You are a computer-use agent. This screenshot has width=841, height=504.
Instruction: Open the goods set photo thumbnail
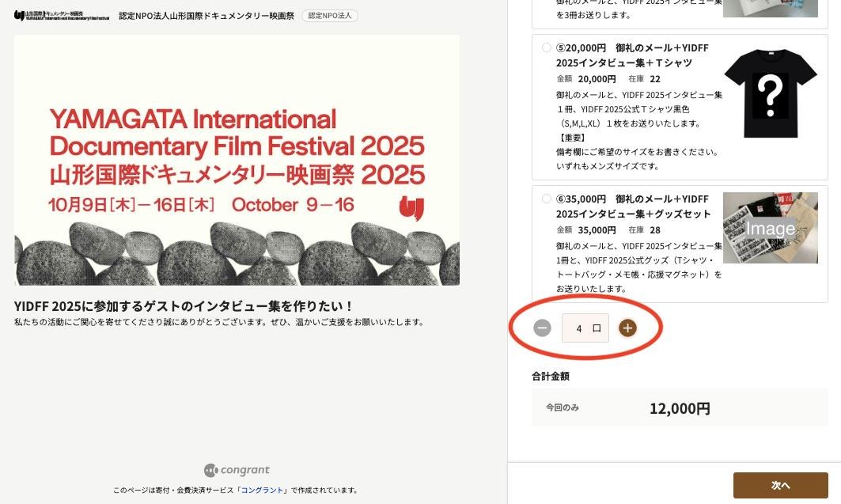click(770, 228)
